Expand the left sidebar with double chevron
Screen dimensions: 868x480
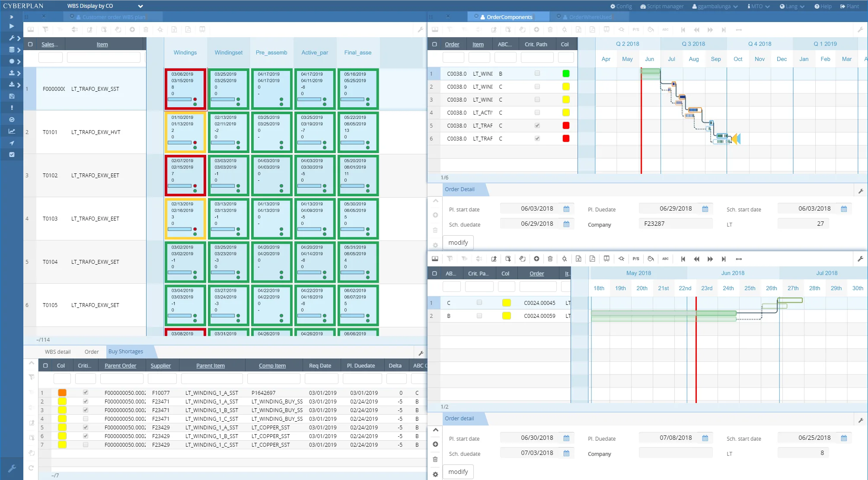click(x=12, y=17)
